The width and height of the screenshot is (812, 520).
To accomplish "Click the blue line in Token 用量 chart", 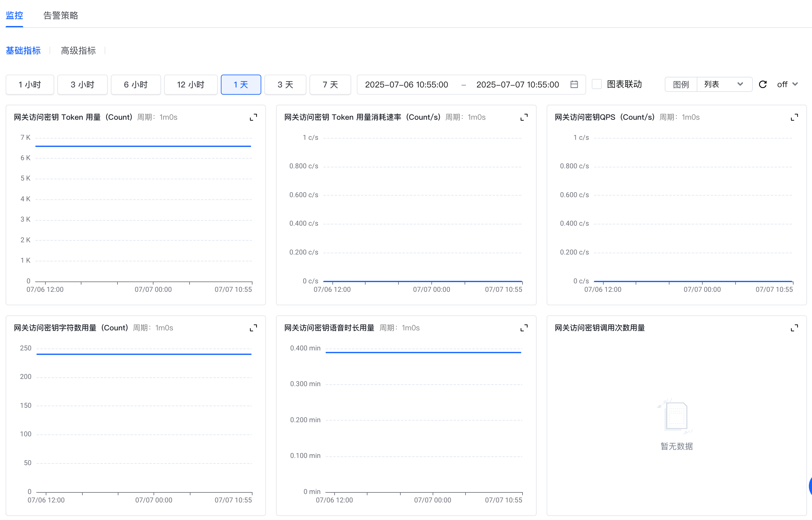I will pyautogui.click(x=143, y=146).
